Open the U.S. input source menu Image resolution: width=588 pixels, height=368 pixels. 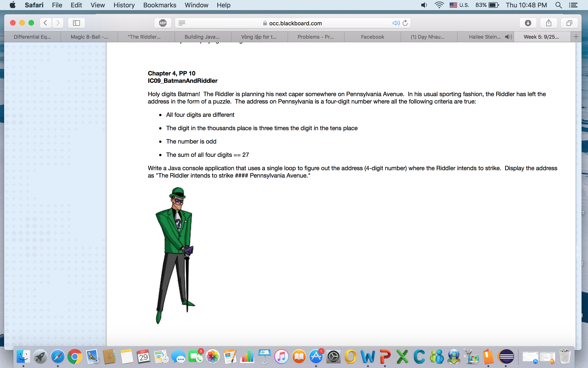click(459, 5)
